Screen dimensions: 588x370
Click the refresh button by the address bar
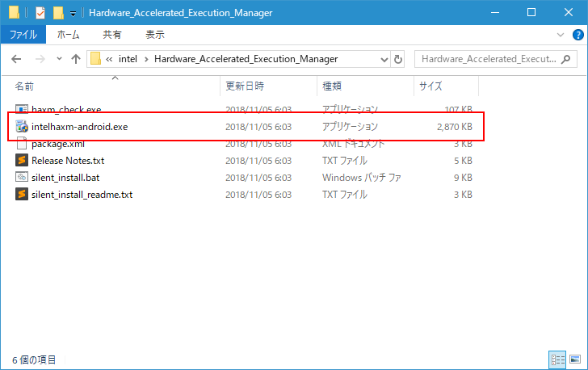coord(397,59)
